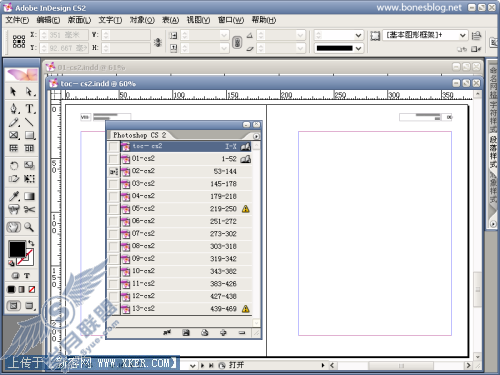The image size is (500, 375).
Task: Choose the Scissors tool
Action: [29, 209]
